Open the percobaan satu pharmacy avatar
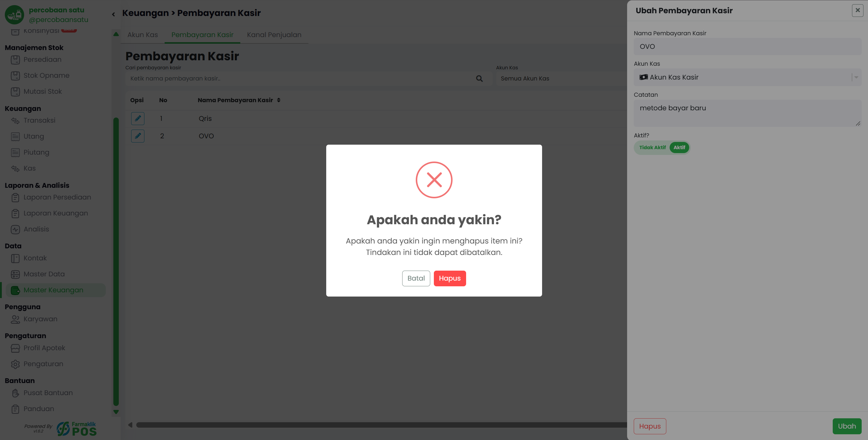 click(x=14, y=15)
